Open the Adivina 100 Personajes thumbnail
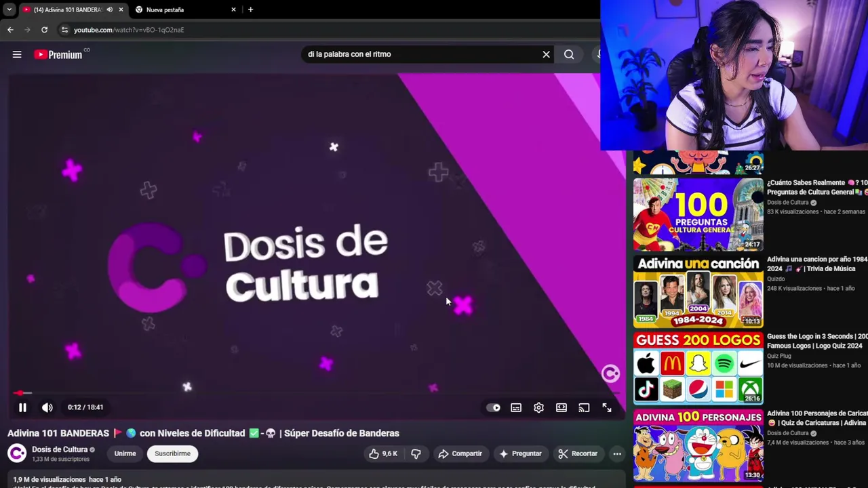The height and width of the screenshot is (488, 868). click(698, 445)
